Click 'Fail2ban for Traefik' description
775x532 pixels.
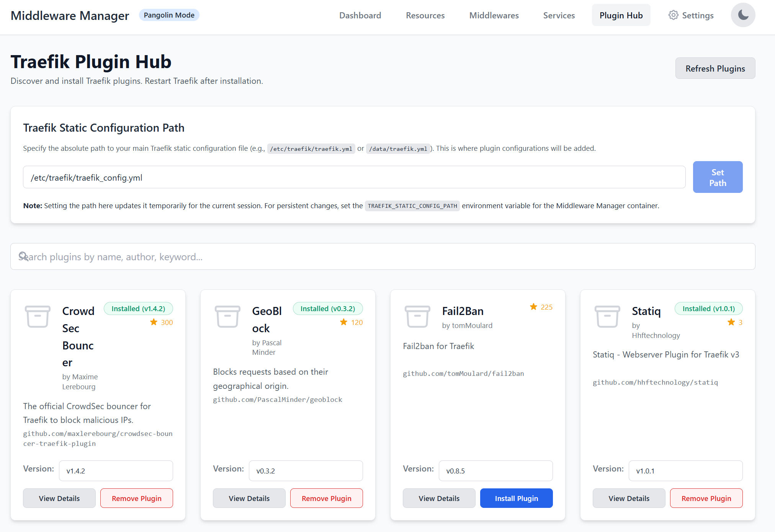(x=438, y=346)
